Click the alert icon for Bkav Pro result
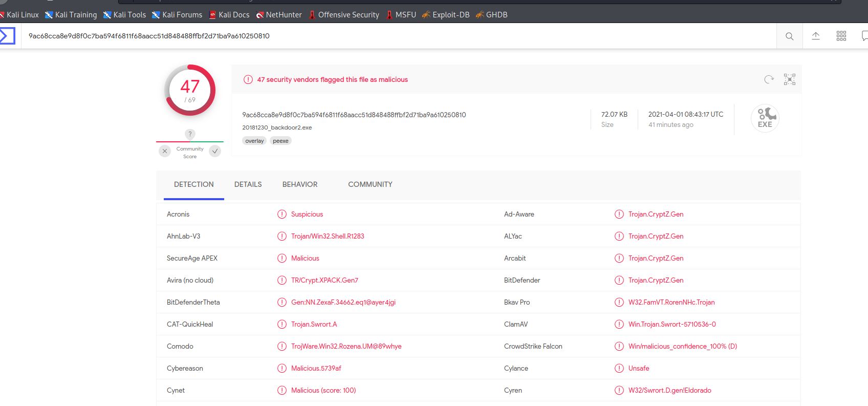Viewport: 868px width, 406px height. pyautogui.click(x=619, y=303)
